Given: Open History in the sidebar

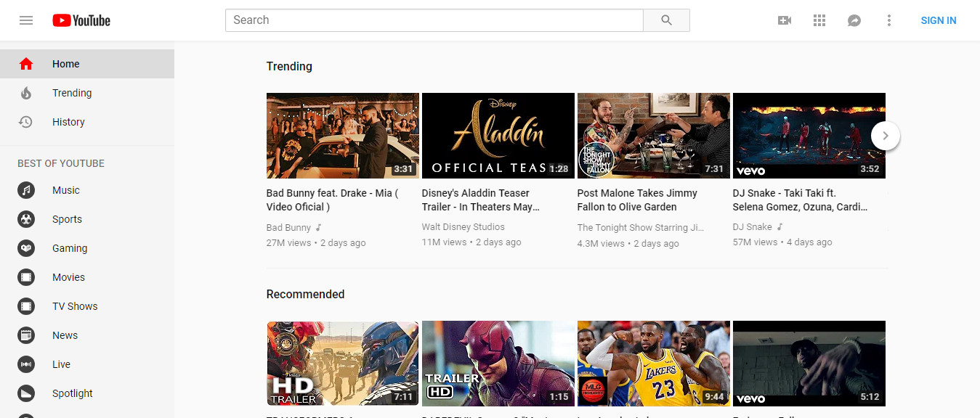Looking at the screenshot, I should (x=68, y=122).
